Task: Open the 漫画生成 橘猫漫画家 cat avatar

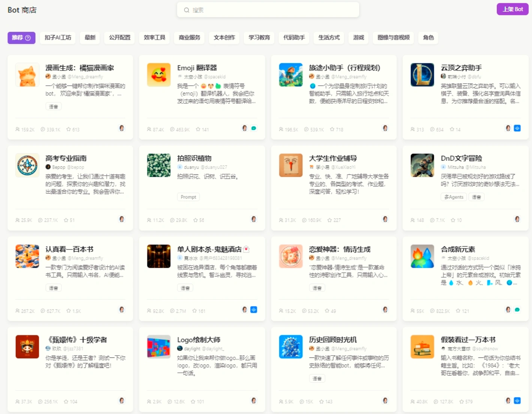Action: pos(27,75)
